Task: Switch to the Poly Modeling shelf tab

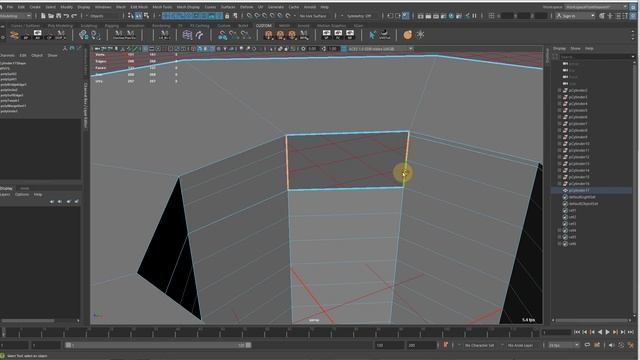Action: point(60,26)
